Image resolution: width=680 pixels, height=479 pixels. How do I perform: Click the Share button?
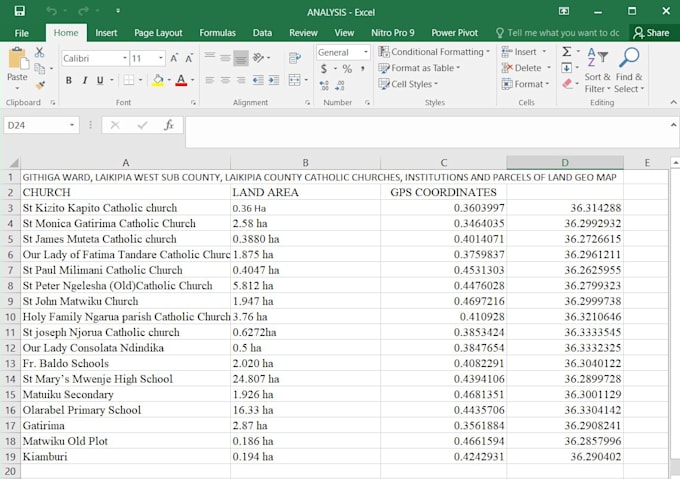click(651, 33)
